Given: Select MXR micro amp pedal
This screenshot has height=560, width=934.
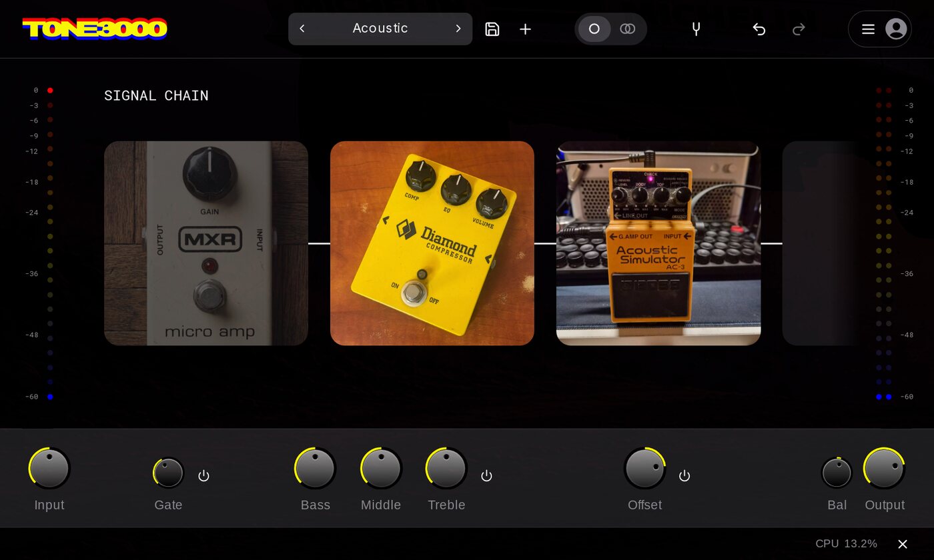Looking at the screenshot, I should click(x=206, y=243).
